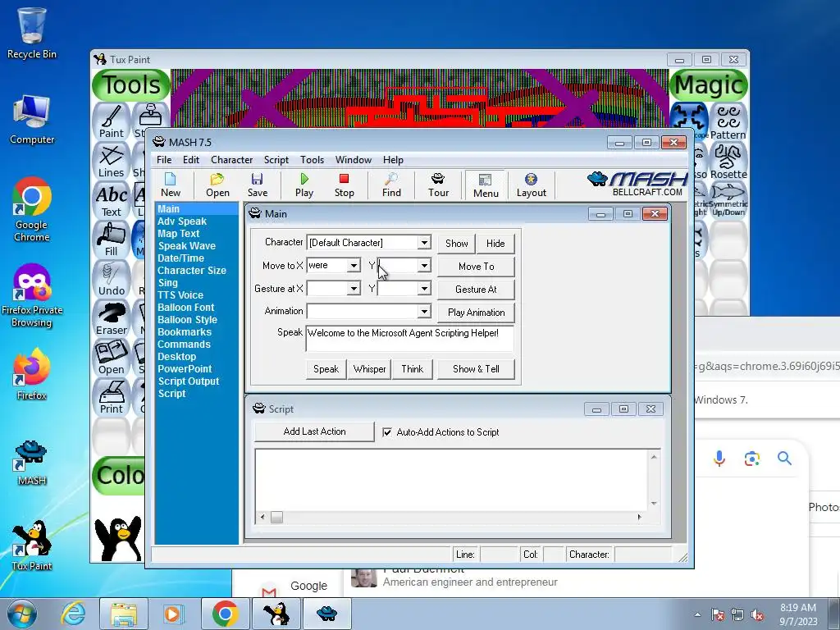Select PowerPoint in the sidebar list
Viewport: 840px width, 630px height.
185,369
